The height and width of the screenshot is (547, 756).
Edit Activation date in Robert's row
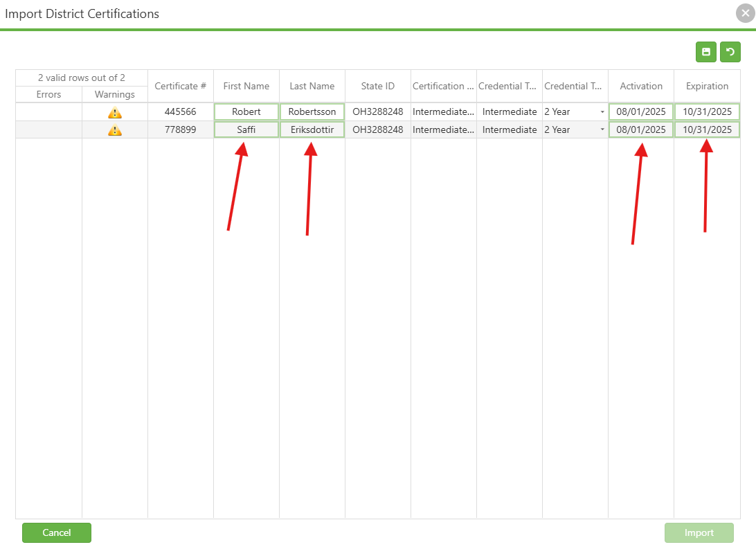[x=641, y=112]
